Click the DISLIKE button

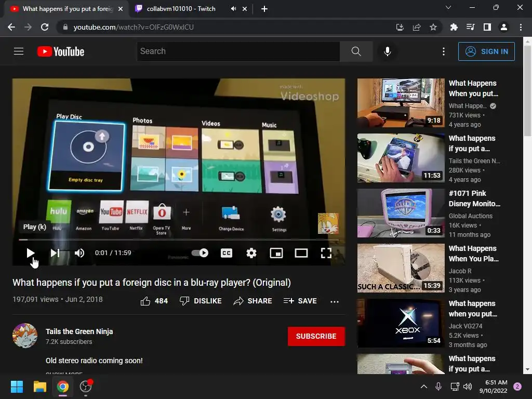(x=201, y=301)
